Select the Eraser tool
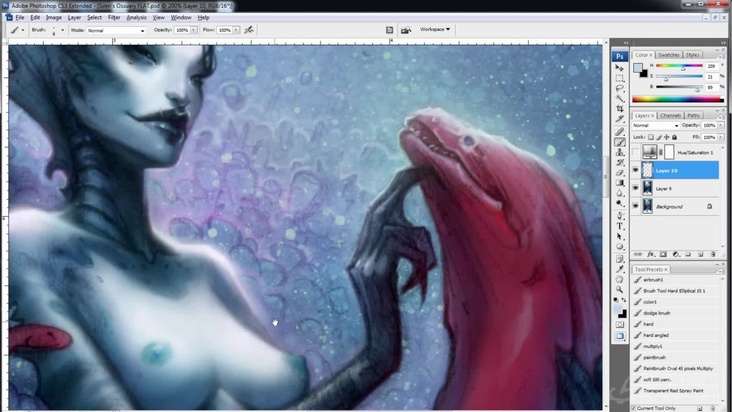732x412 pixels. tap(619, 173)
